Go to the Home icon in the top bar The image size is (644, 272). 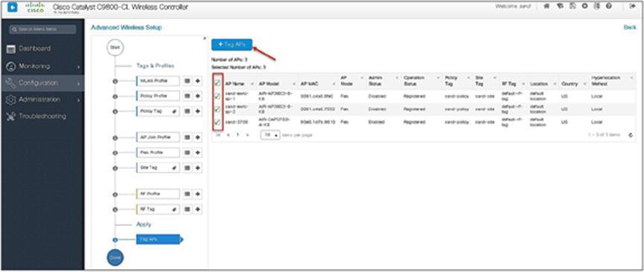(x=546, y=7)
